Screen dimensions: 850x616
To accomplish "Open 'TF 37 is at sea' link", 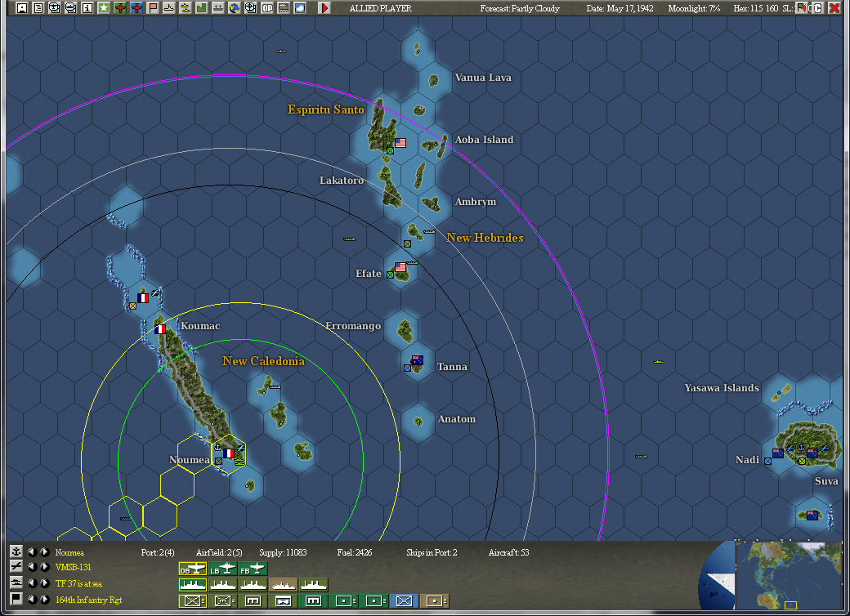I will point(78,583).
